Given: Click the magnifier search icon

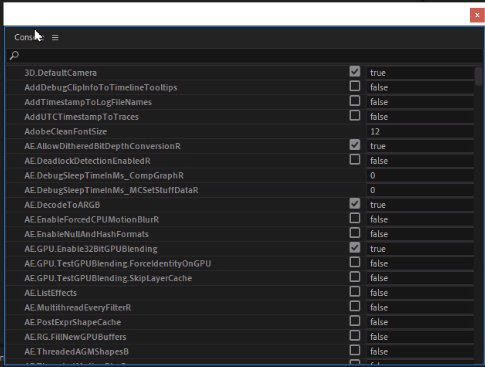Looking at the screenshot, I should [x=14, y=55].
